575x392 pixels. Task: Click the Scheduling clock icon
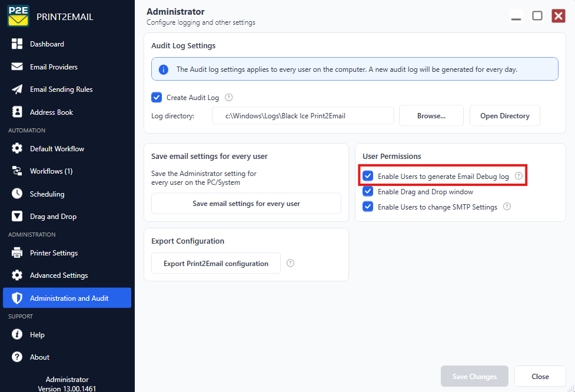17,194
